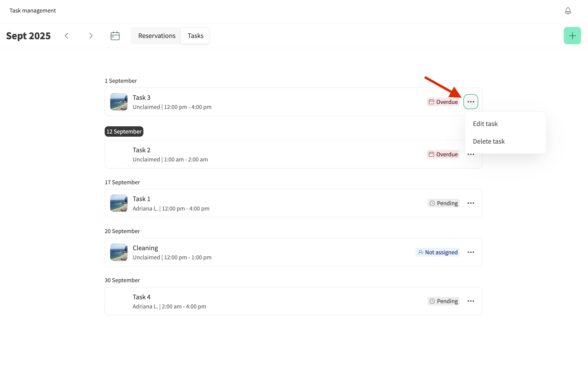Click the Cleaning task thumbnail image
The height and width of the screenshot is (371, 588).
119,252
